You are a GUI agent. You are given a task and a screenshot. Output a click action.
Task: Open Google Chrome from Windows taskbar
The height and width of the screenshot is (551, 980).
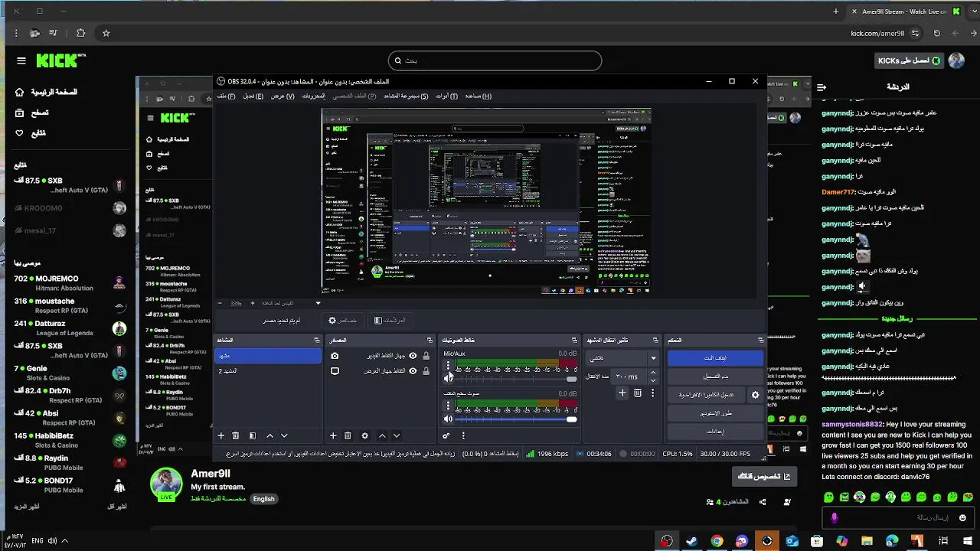[x=717, y=541]
